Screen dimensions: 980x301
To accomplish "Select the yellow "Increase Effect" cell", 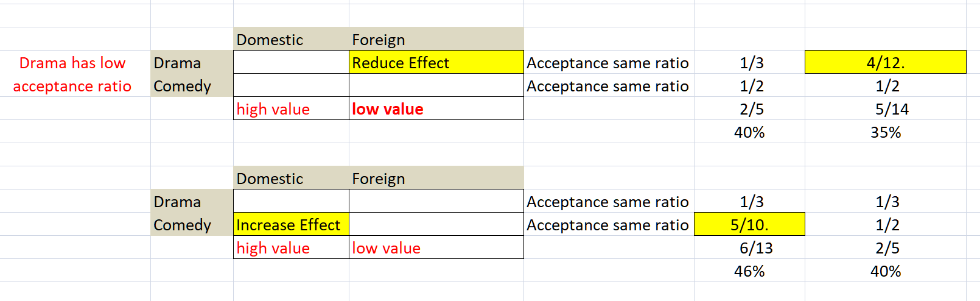I will click(x=291, y=224).
